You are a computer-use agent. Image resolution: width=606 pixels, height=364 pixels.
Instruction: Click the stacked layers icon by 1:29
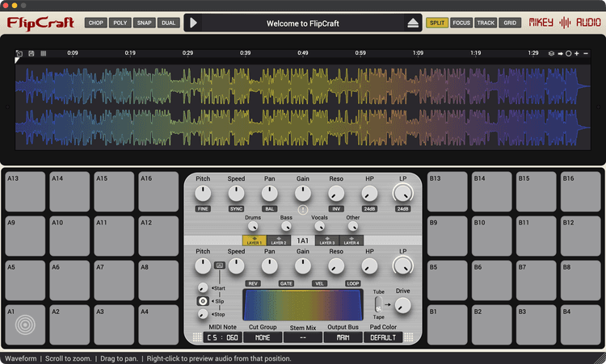coord(552,53)
